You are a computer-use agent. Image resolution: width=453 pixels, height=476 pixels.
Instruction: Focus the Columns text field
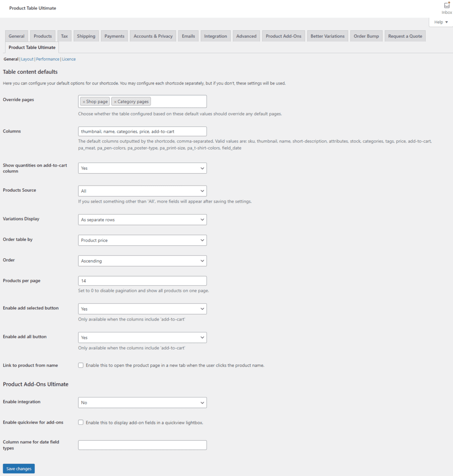pyautogui.click(x=142, y=131)
